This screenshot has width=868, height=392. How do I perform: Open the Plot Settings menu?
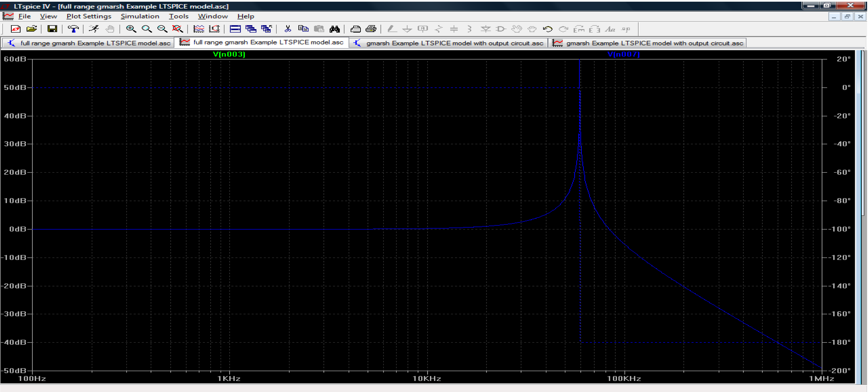(89, 16)
